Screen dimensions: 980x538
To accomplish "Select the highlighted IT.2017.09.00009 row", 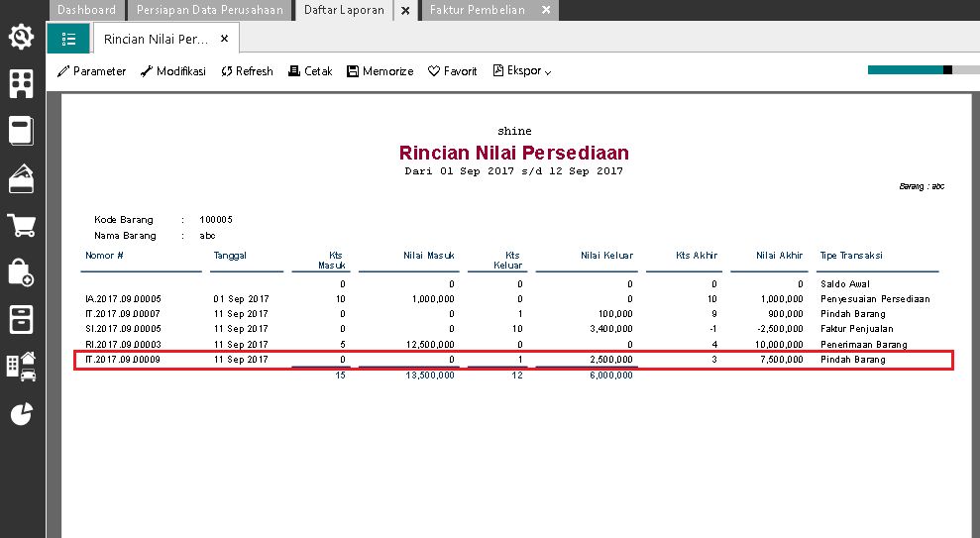I will [513, 360].
